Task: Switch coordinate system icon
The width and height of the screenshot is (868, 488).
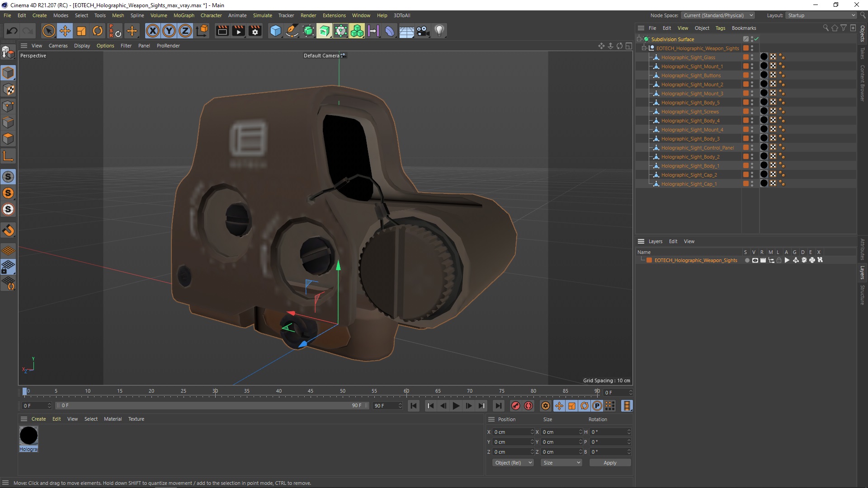Action: click(x=203, y=31)
